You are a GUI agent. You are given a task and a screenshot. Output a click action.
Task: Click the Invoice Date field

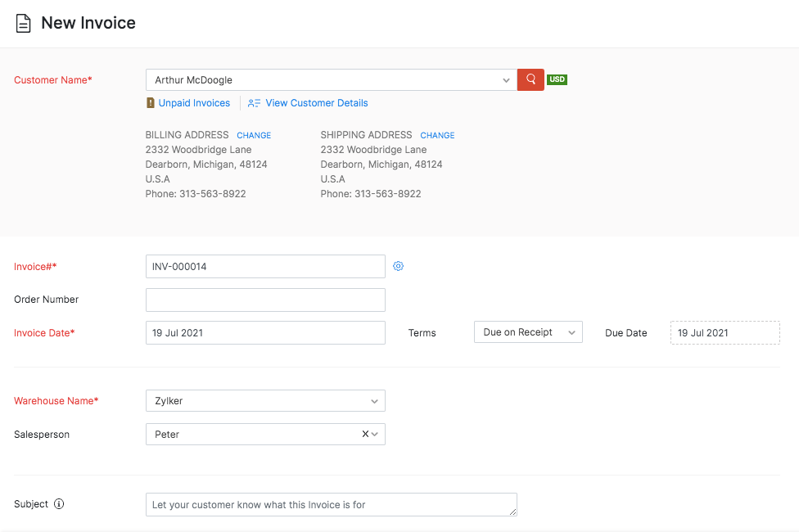[265, 332]
